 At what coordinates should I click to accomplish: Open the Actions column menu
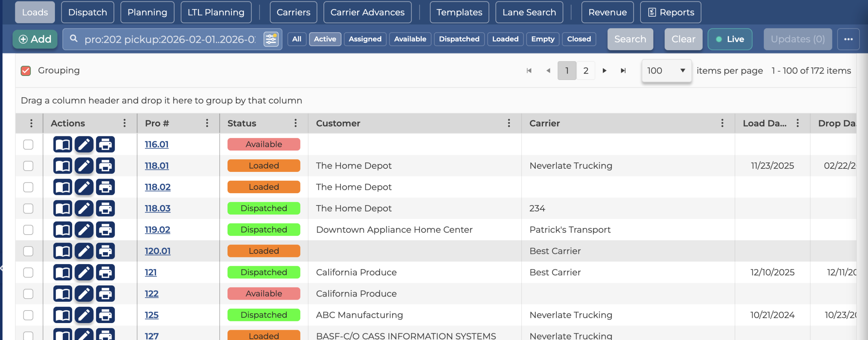point(125,123)
